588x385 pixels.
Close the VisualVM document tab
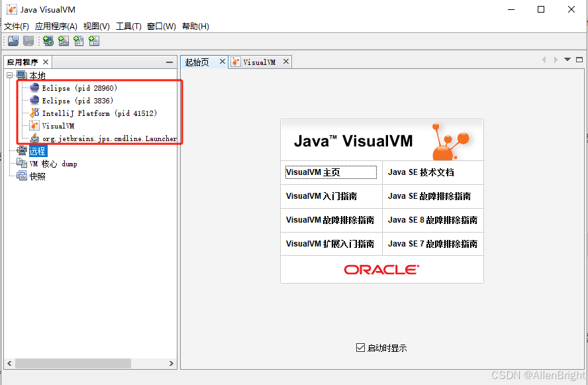point(286,61)
